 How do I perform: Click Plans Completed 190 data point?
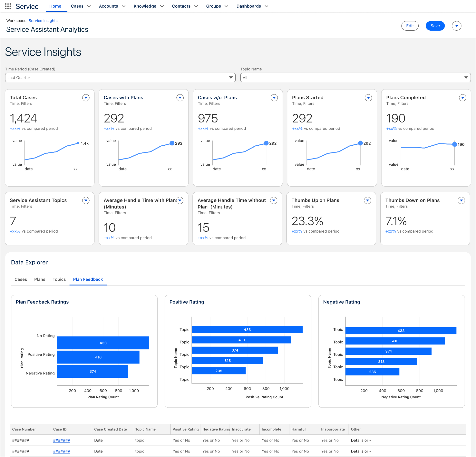(x=455, y=144)
